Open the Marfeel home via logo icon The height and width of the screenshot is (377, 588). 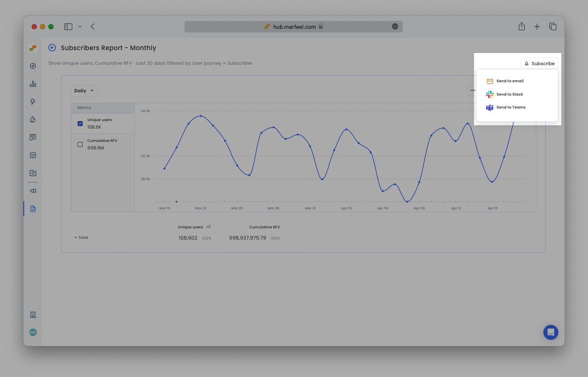pos(33,48)
